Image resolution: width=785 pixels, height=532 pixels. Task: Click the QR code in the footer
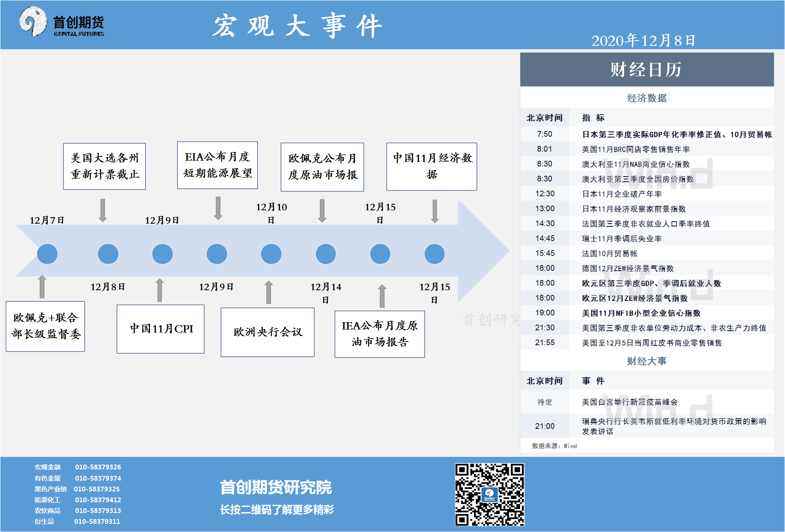point(489,495)
